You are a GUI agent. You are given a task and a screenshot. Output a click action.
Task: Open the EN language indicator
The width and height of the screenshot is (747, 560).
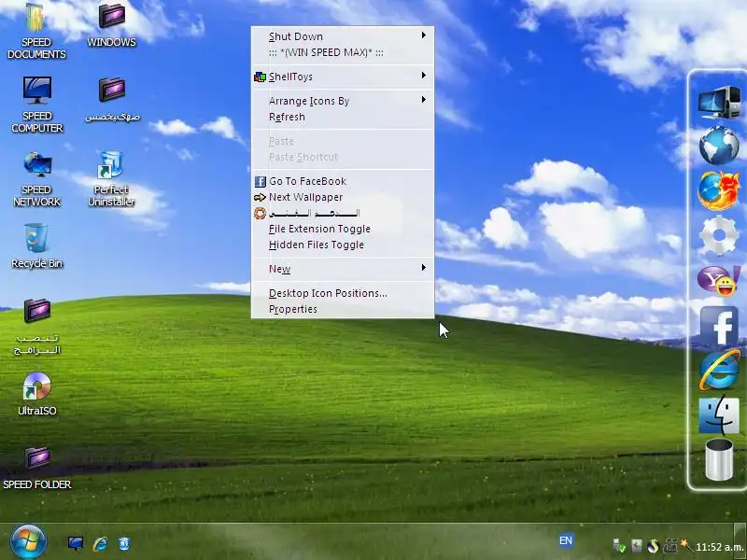(566, 540)
